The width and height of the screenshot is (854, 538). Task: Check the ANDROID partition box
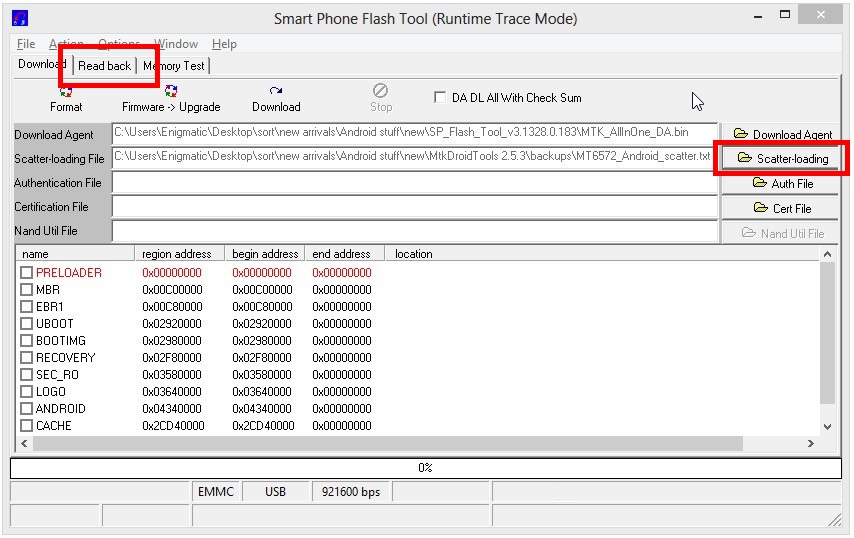pos(26,408)
